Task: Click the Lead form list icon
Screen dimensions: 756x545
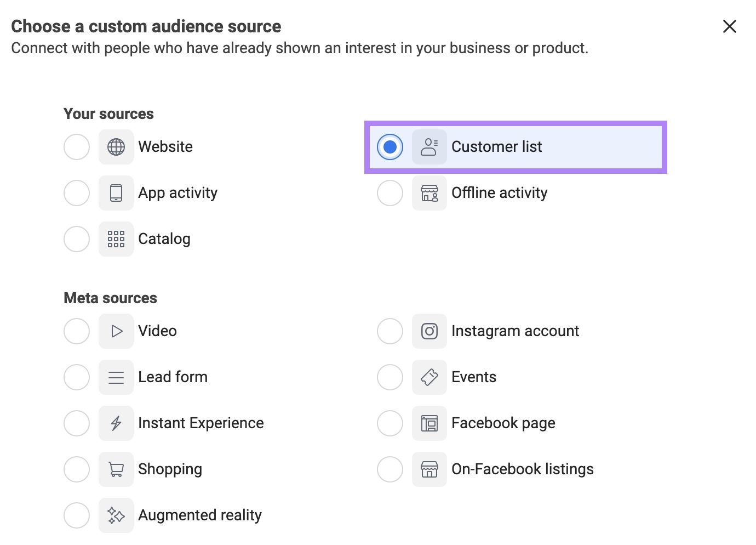Action: click(x=116, y=377)
